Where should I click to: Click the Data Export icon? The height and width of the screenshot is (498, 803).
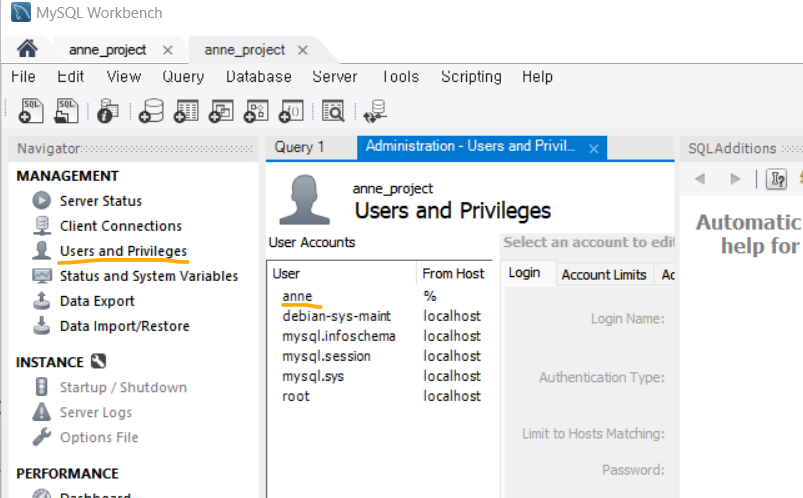tap(41, 301)
